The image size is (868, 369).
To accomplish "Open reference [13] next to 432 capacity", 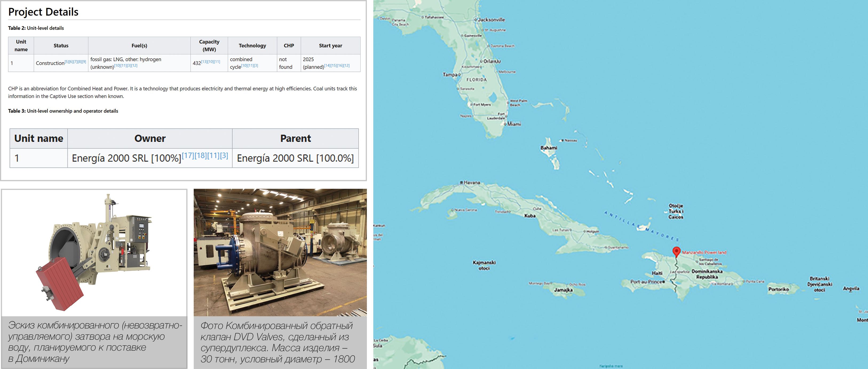I will tap(204, 62).
